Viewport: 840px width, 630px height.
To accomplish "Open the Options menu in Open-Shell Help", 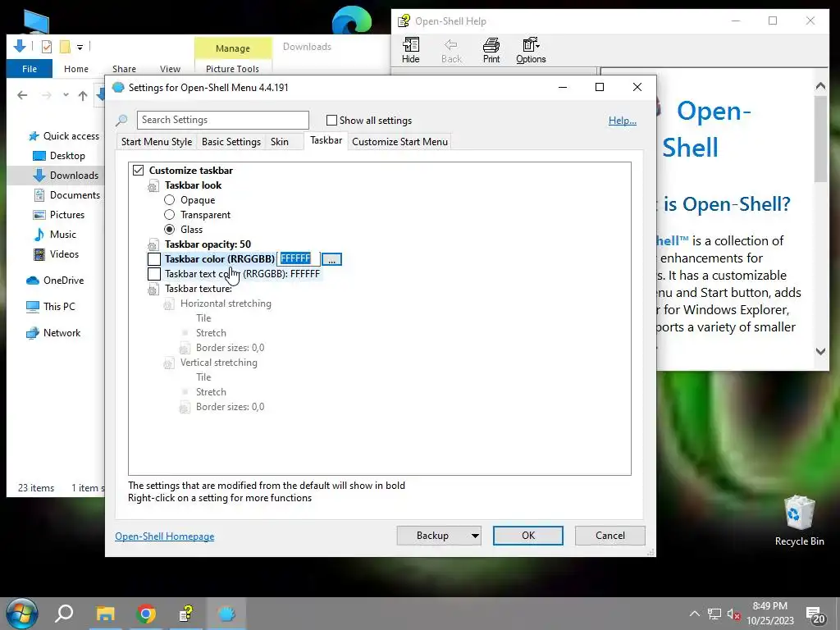I will (531, 50).
